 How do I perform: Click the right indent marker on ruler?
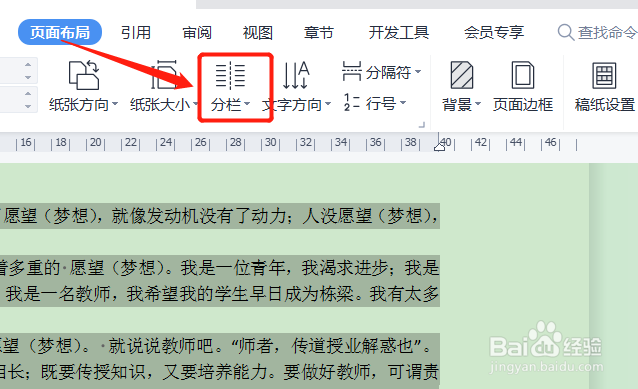tap(439, 146)
